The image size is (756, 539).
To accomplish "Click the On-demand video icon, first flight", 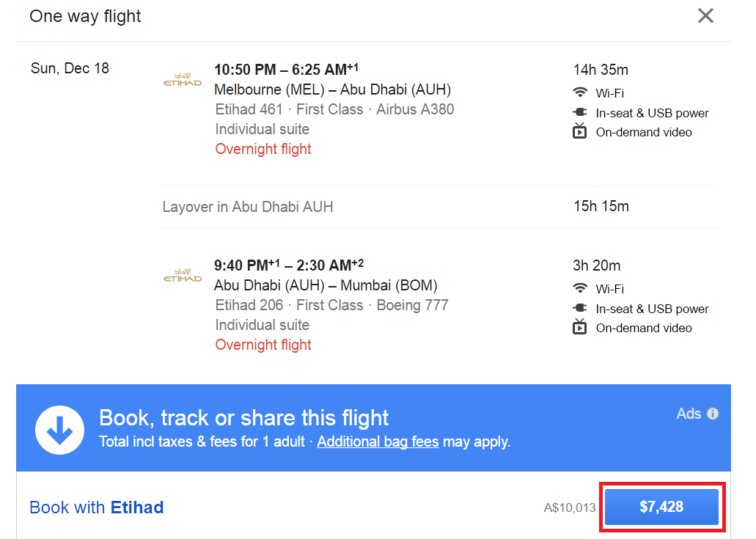I will (x=579, y=131).
